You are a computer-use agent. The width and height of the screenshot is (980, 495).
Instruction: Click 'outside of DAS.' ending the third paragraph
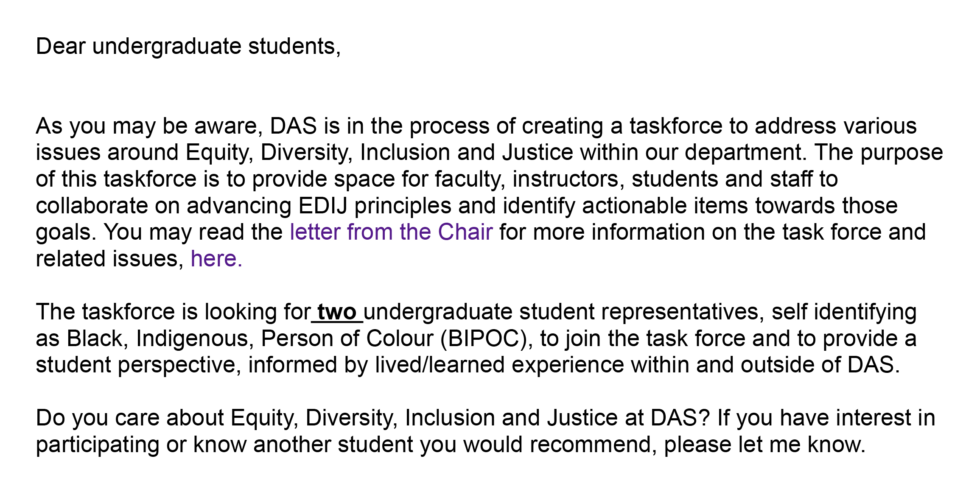[x=820, y=365]
